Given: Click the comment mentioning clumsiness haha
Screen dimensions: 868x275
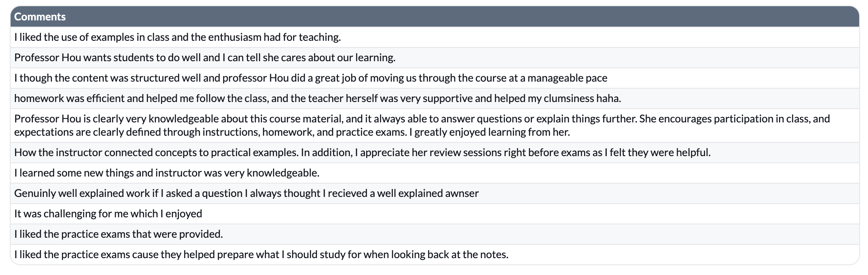Looking at the screenshot, I should 434,98.
